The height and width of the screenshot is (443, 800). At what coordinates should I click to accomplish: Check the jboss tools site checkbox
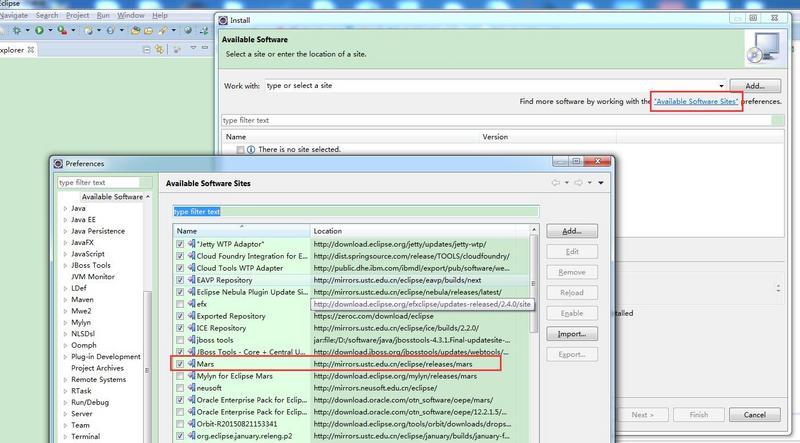(180, 340)
